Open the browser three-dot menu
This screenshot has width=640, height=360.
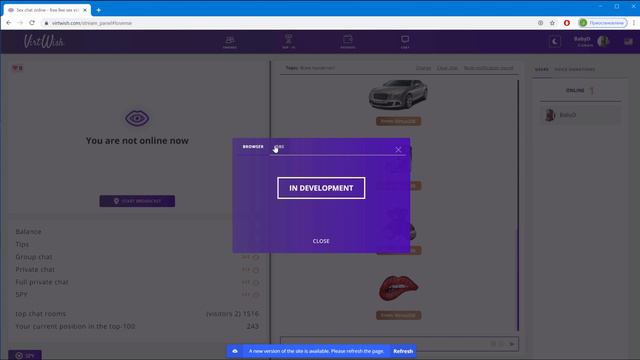[x=634, y=23]
